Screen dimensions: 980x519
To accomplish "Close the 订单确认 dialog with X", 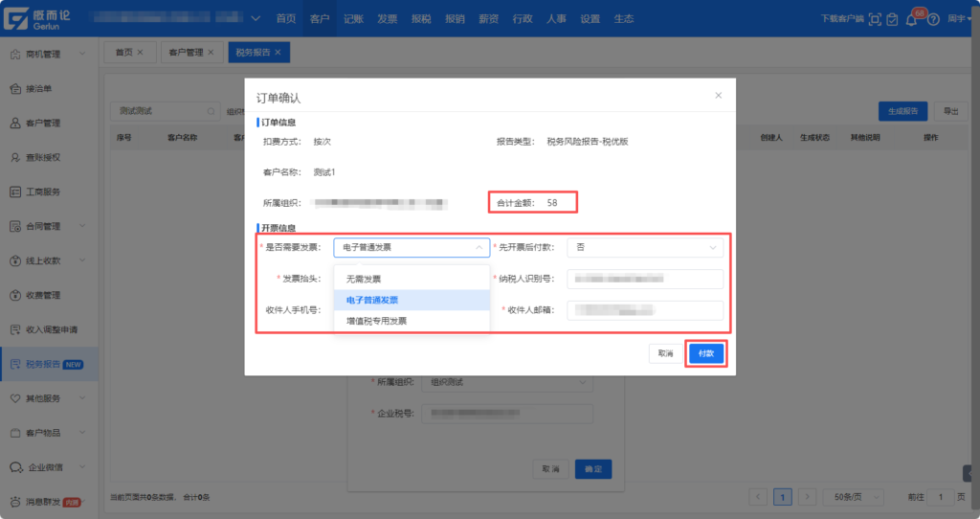I will coord(719,96).
